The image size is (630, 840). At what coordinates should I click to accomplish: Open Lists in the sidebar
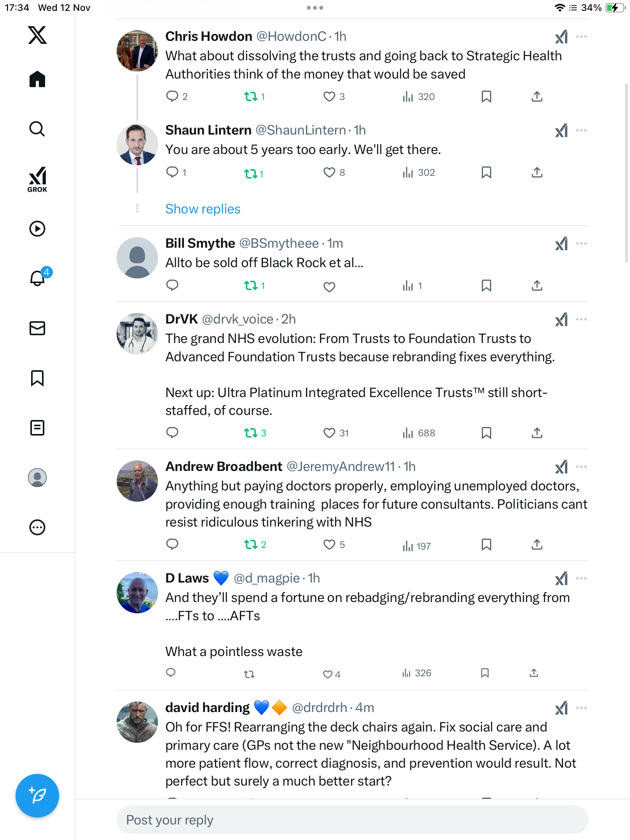pyautogui.click(x=37, y=428)
